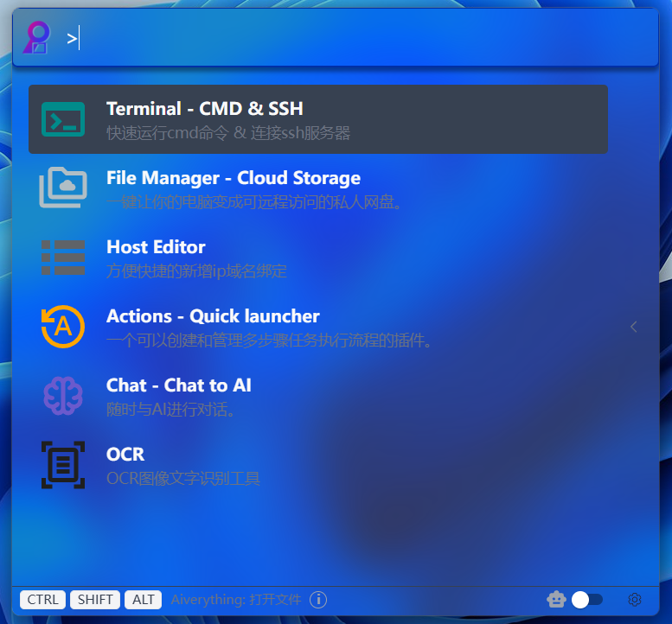The image size is (672, 624).
Task: Click the ALT key button
Action: [x=144, y=600]
